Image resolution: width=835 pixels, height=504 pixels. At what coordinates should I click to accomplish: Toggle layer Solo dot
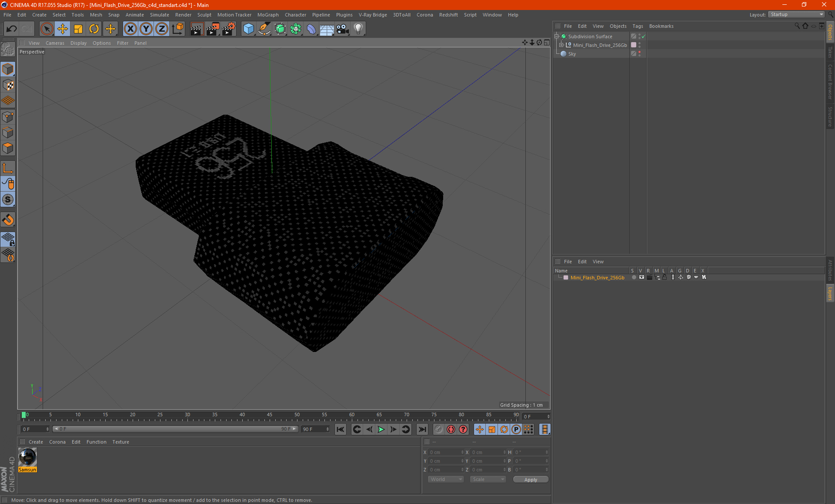pos(634,278)
